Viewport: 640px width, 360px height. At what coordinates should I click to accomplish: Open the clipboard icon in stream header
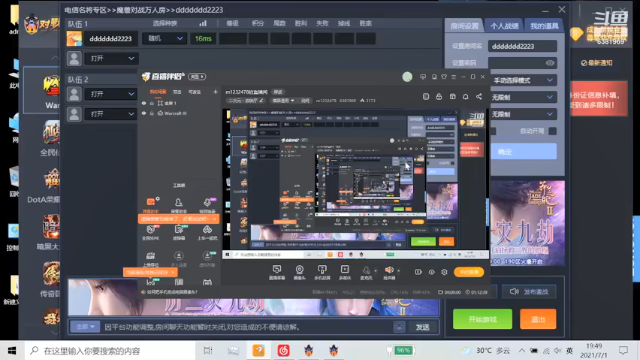[x=426, y=97]
